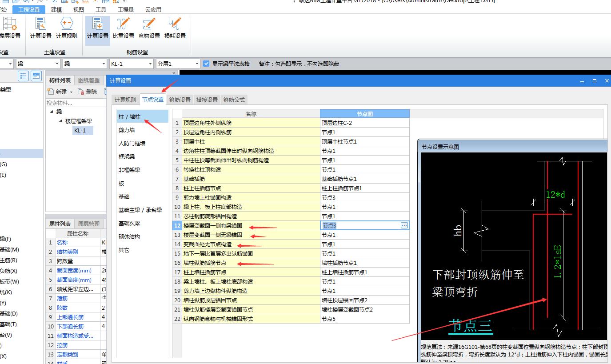
Task: Open the 视图 ribbon tab
Action: click(x=78, y=9)
